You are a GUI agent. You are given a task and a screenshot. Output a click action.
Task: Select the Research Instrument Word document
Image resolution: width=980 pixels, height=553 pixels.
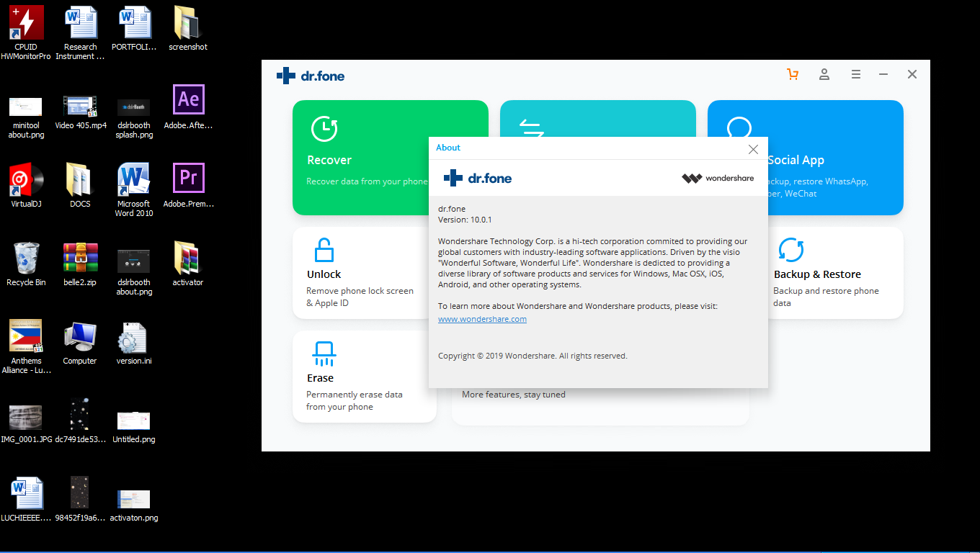(80, 33)
